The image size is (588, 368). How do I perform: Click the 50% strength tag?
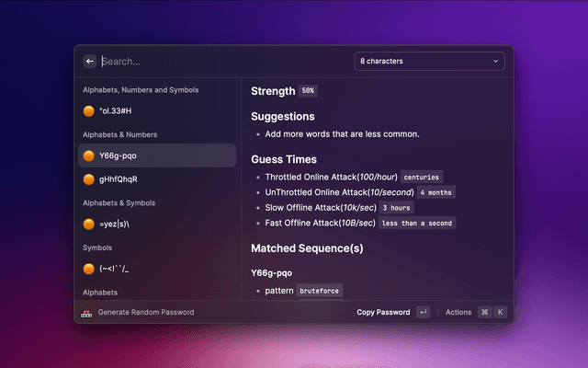(x=308, y=91)
